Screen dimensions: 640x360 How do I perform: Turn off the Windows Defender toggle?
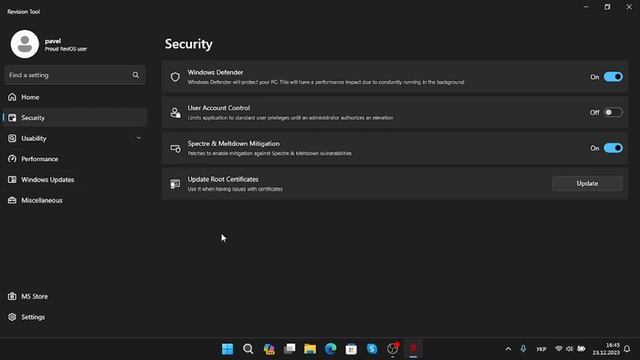point(613,77)
